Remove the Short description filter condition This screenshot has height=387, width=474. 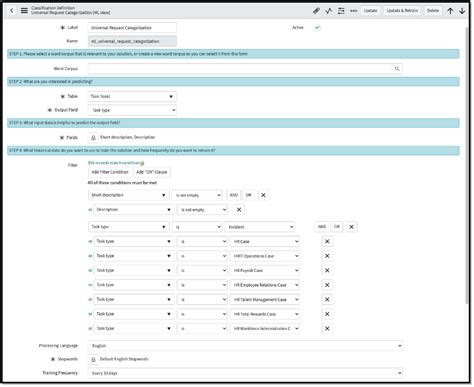[x=263, y=195]
